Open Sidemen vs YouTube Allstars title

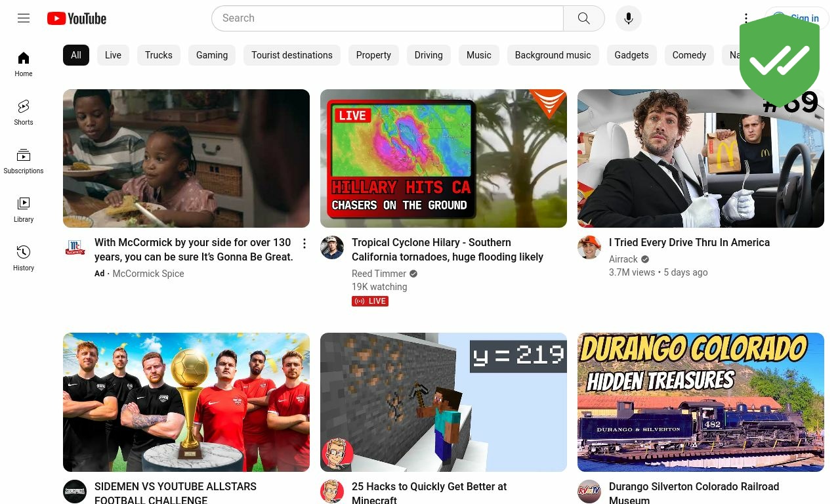click(x=175, y=493)
